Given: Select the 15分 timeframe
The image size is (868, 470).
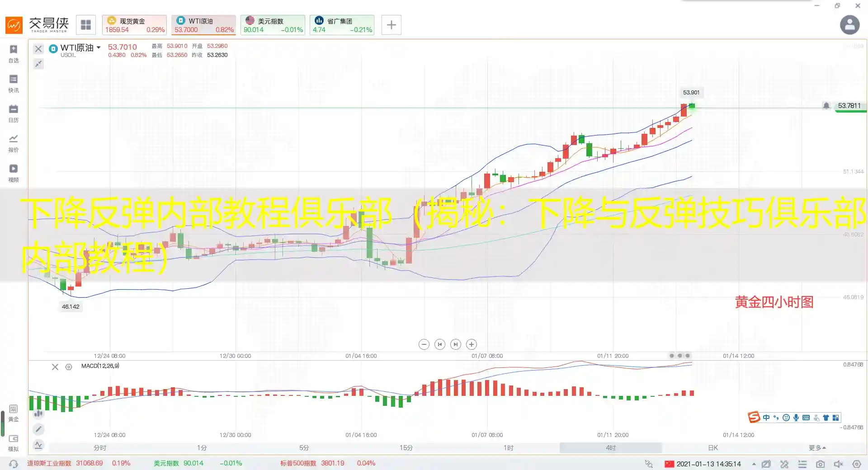Looking at the screenshot, I should (x=406, y=448).
